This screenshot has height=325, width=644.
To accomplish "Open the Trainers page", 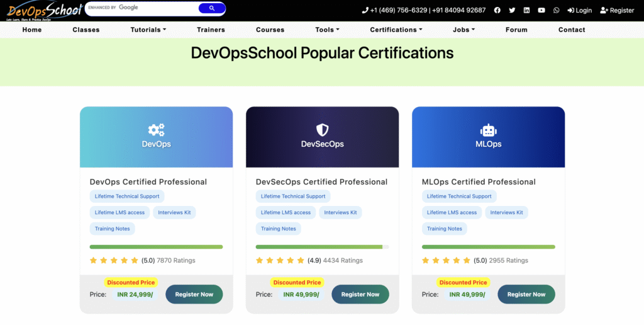I will [211, 30].
